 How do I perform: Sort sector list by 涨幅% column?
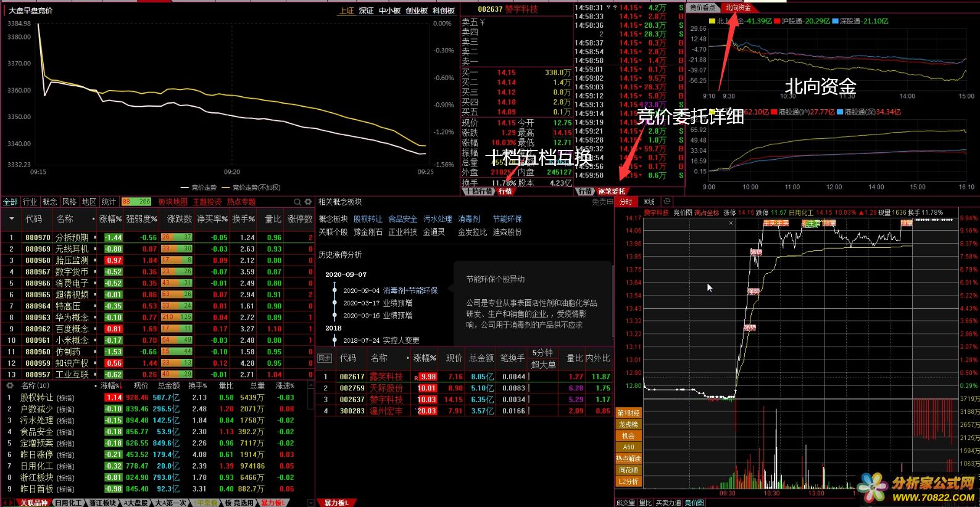tap(110, 219)
